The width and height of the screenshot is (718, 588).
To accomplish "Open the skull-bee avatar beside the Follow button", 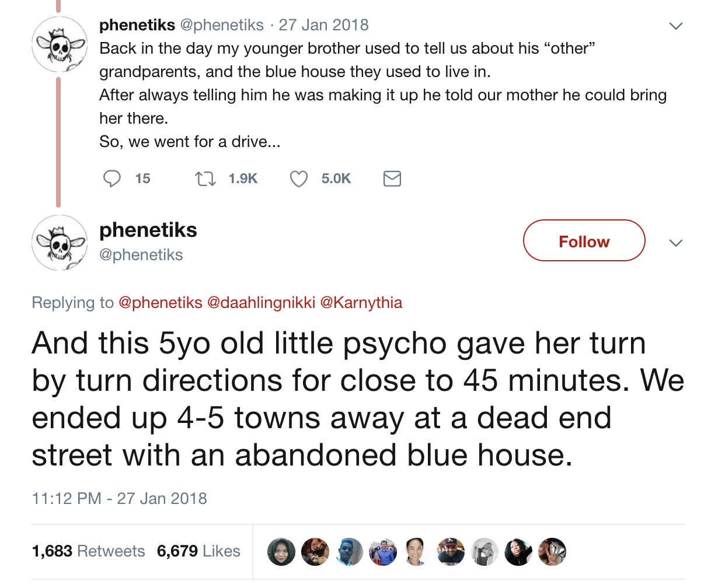I will click(x=58, y=243).
